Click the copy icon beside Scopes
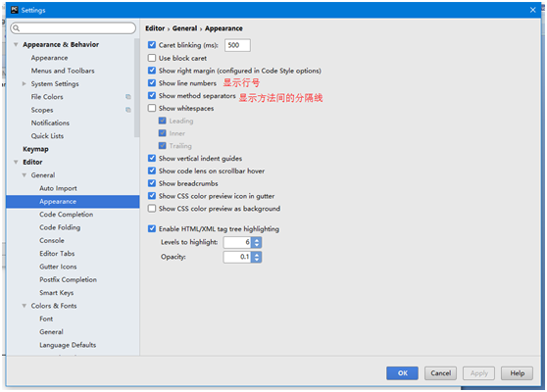 point(128,110)
